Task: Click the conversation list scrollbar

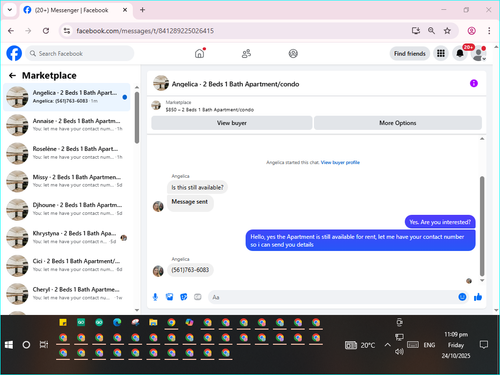Action: (x=137, y=118)
